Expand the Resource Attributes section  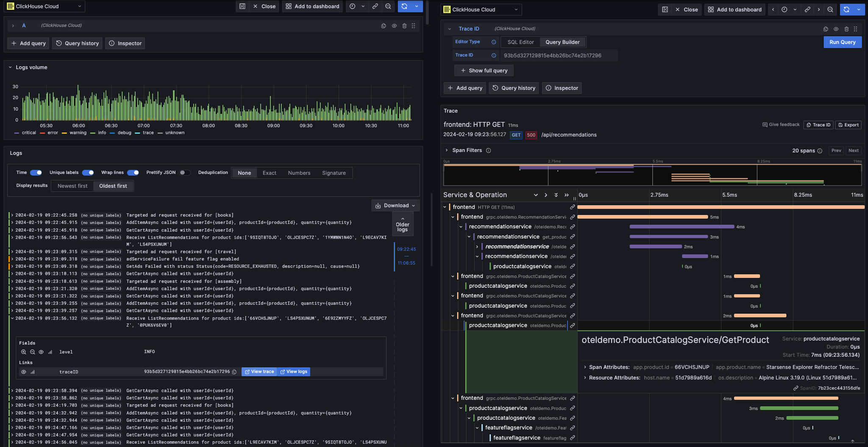585,378
